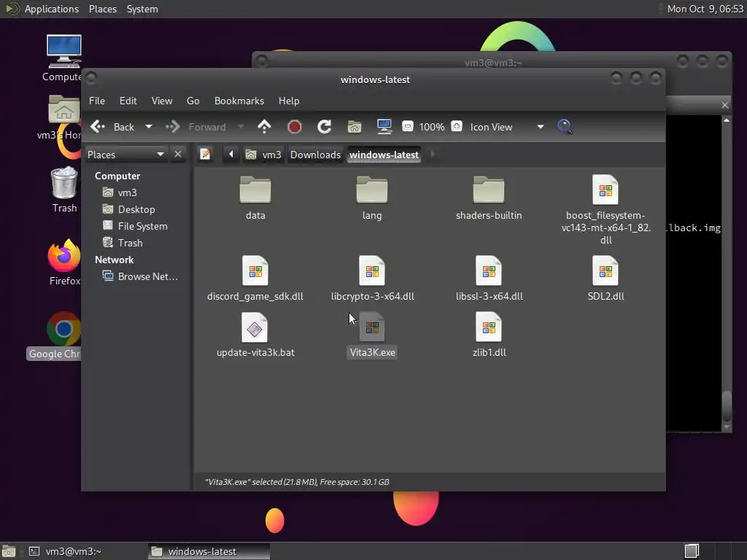Viewport: 747px width, 560px height.
Task: Reset zoom by clicking 100%
Action: (x=432, y=127)
